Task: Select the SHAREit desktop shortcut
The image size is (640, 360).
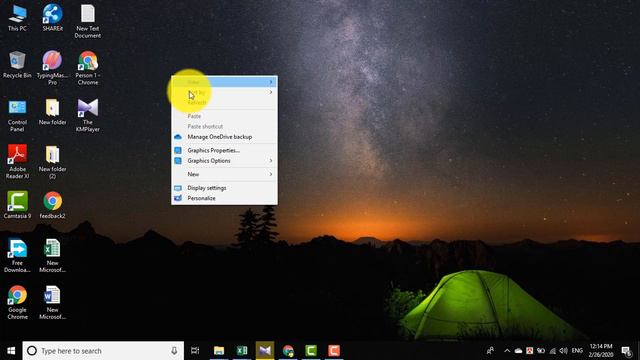Action: tap(52, 18)
